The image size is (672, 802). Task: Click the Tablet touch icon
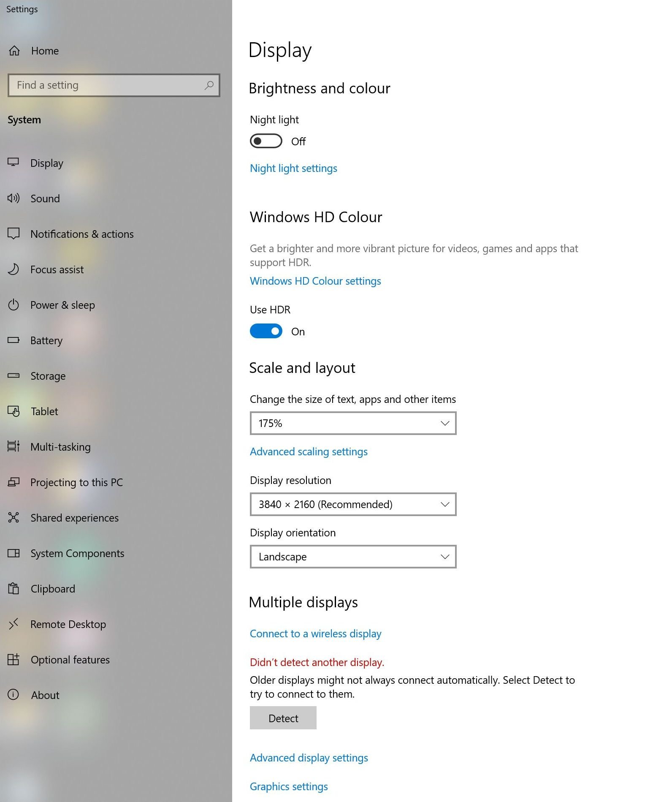(14, 411)
